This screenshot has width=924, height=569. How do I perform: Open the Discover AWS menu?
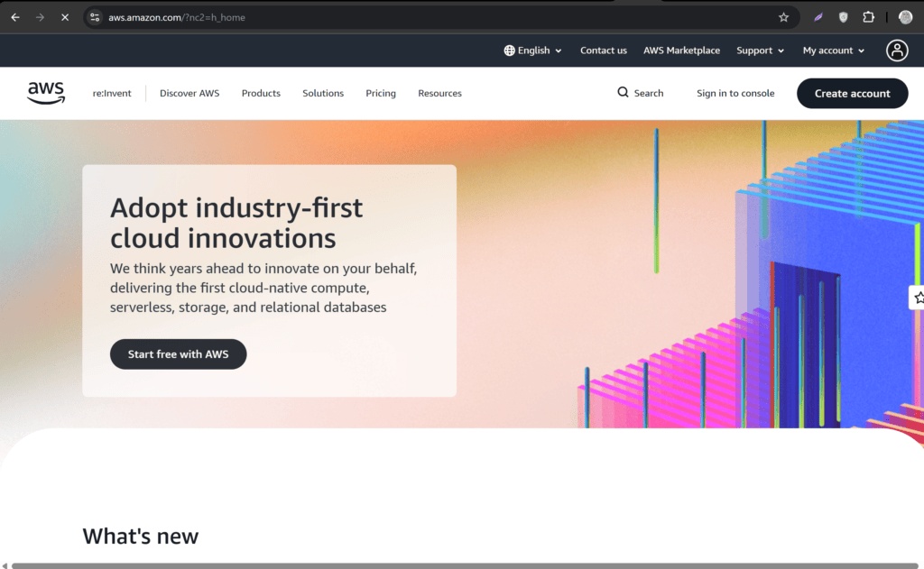pyautogui.click(x=189, y=93)
